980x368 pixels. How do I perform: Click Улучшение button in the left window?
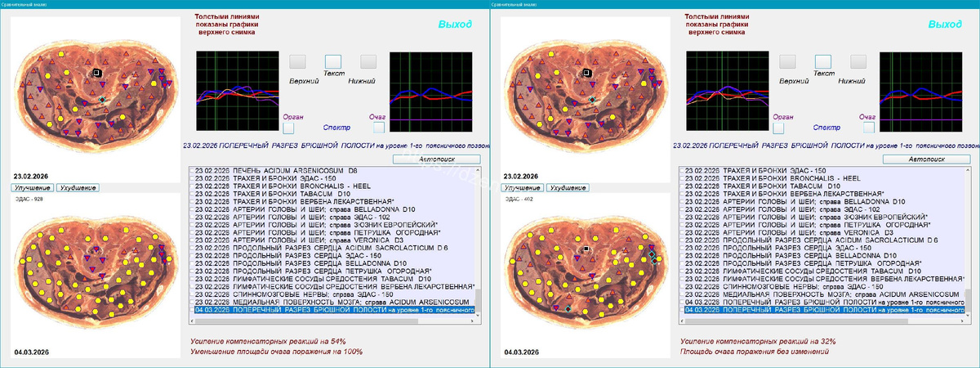click(x=32, y=188)
